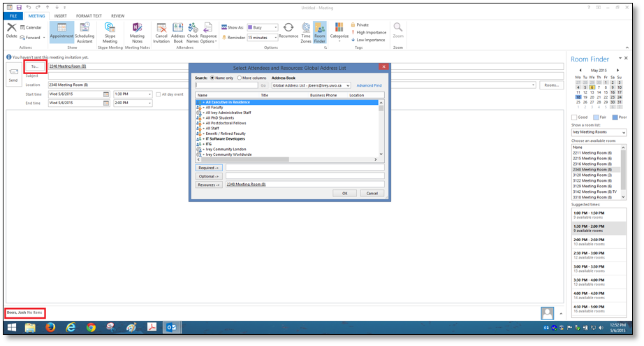Viewport: 644px width, 346px height.
Task: Open the Windows Start menu
Action: tap(11, 327)
